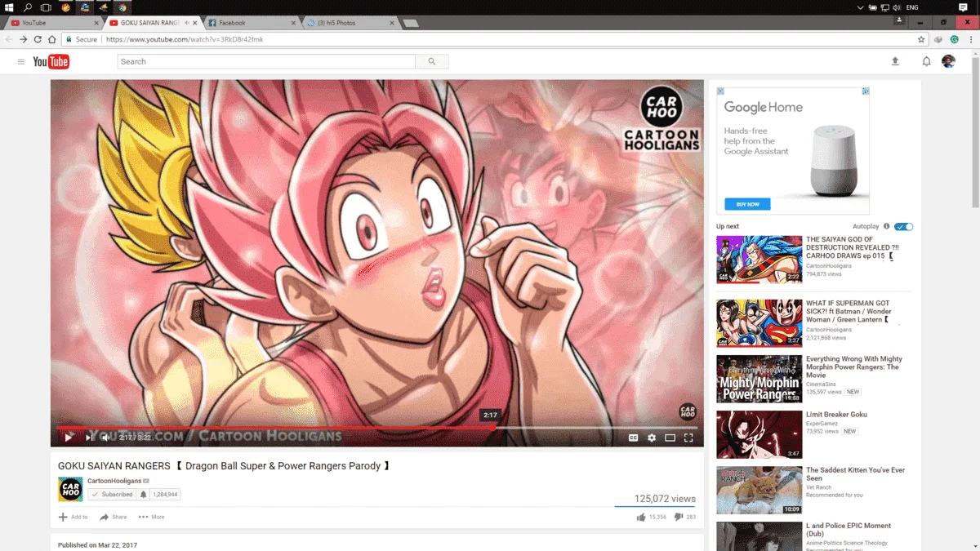Open 'Everything Wrong With Mighty Morphin' title
This screenshot has width=980, height=551.
(x=854, y=367)
